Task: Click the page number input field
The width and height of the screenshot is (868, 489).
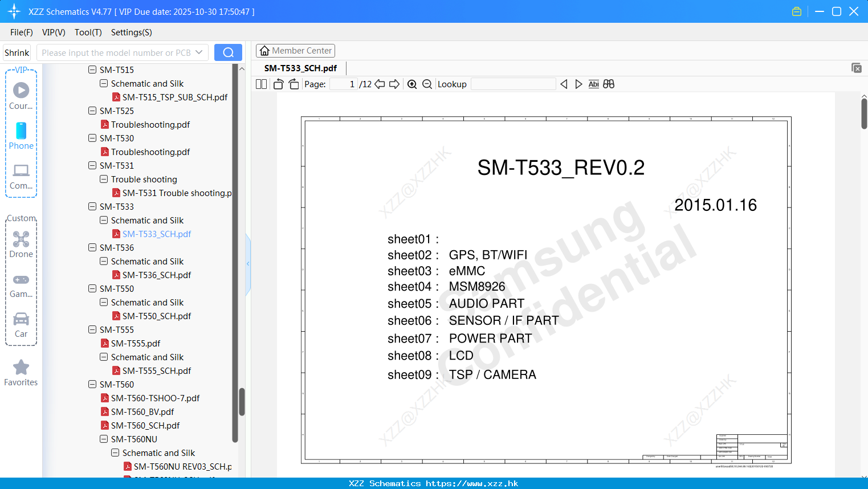Action: pyautogui.click(x=344, y=84)
